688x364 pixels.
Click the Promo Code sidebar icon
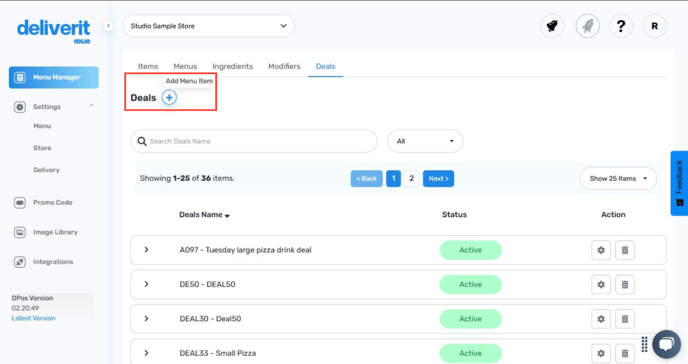20,203
